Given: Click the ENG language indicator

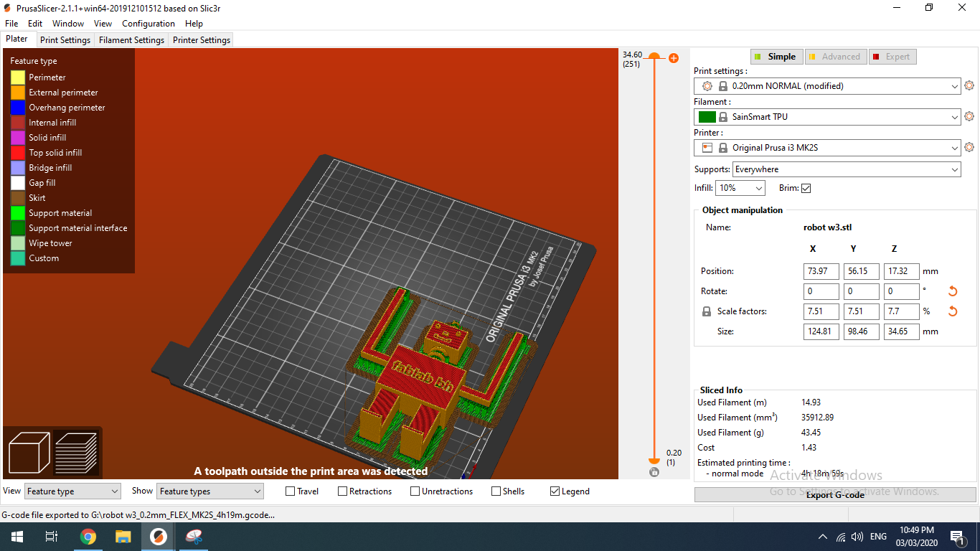Looking at the screenshot, I should [878, 537].
